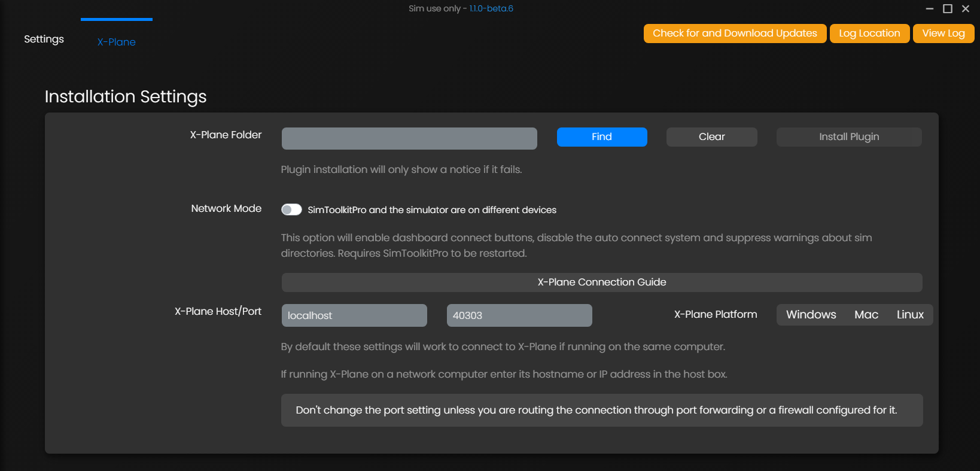
Task: Maximize the SimToolkitPro window
Action: coord(948,8)
